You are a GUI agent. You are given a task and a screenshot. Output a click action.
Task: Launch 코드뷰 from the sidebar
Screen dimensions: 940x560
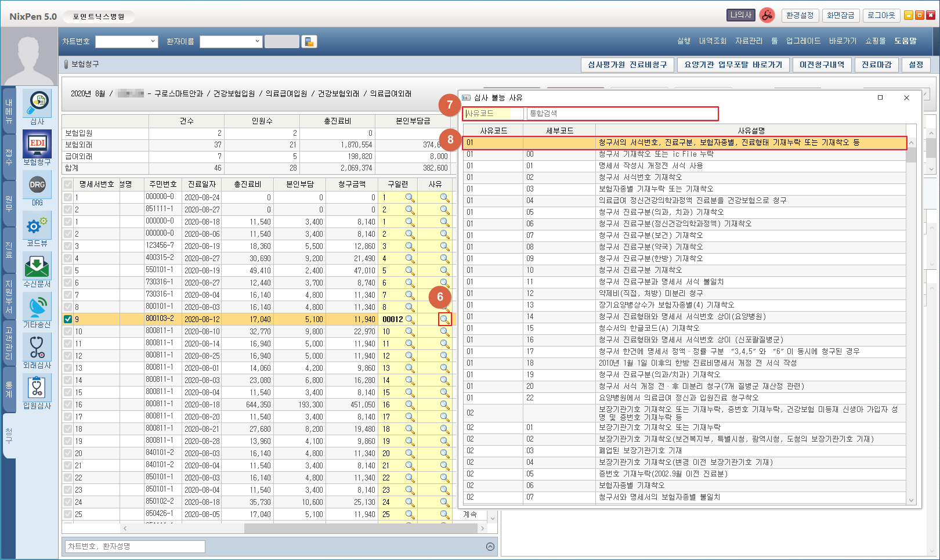click(x=37, y=226)
